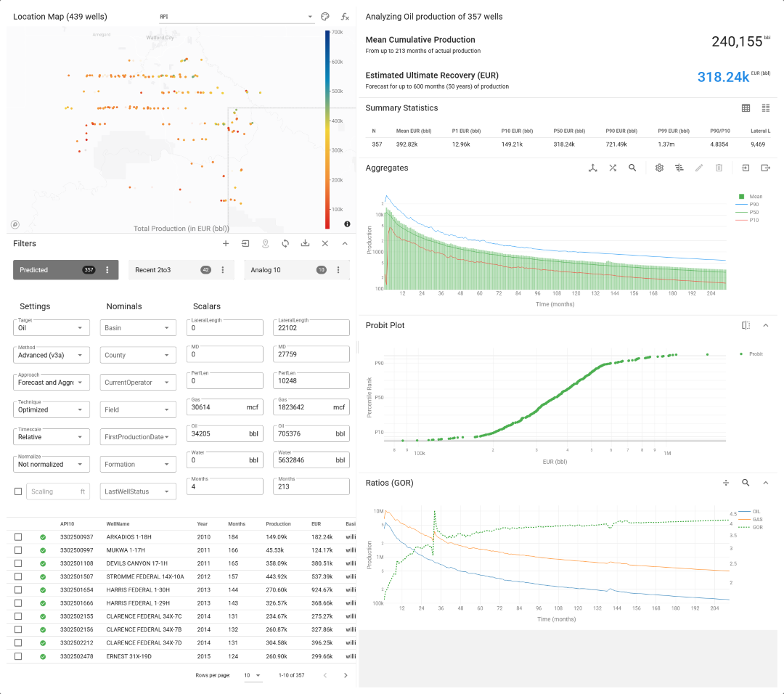
Task: Open the Target dropdown showing Oil
Action: click(51, 327)
